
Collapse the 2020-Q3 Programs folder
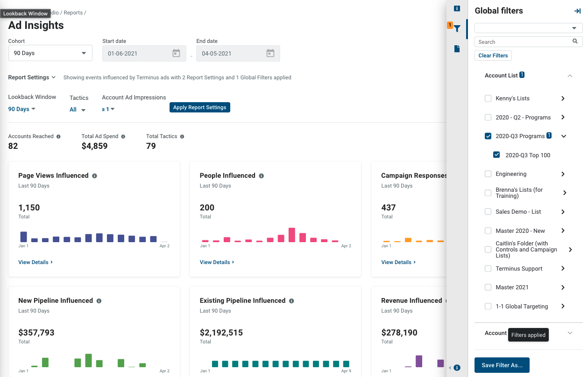(x=564, y=136)
